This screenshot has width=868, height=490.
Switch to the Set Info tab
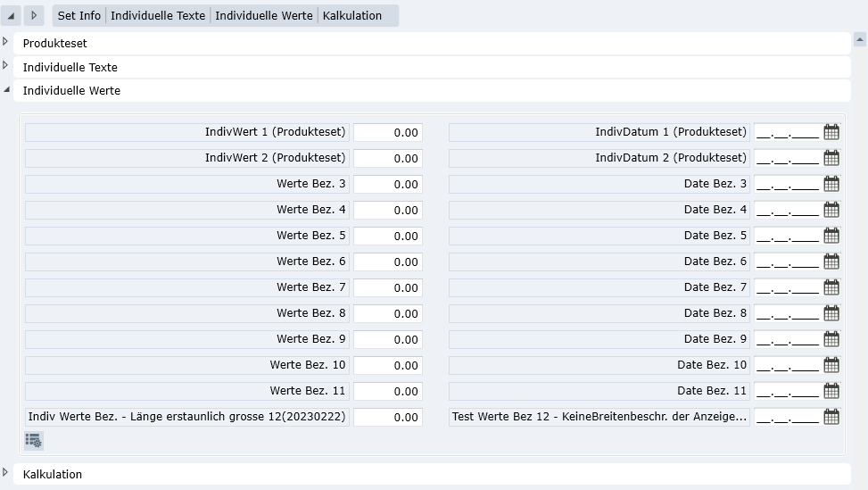click(x=79, y=16)
